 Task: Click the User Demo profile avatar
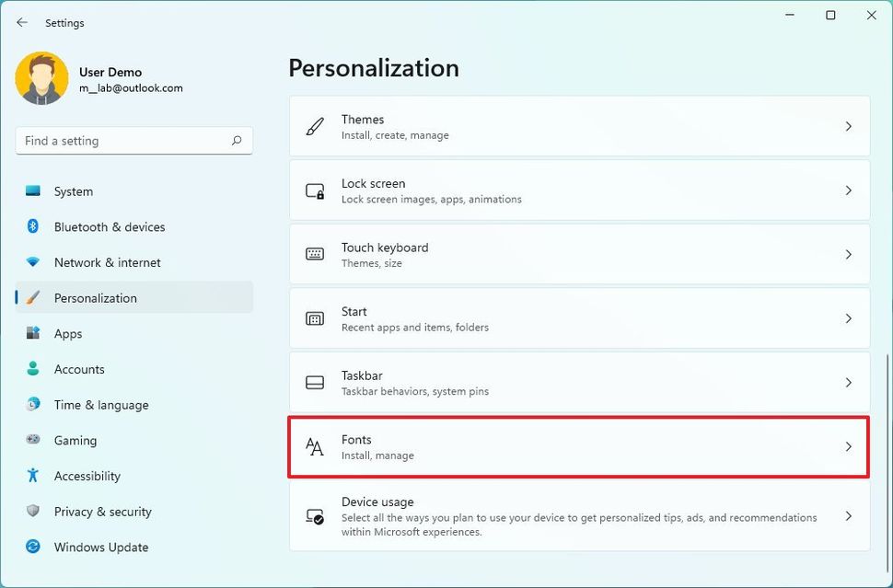tap(41, 78)
